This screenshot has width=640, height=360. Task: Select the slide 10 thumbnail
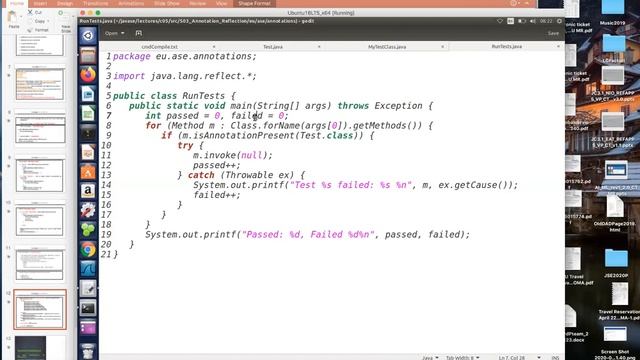pos(40,221)
